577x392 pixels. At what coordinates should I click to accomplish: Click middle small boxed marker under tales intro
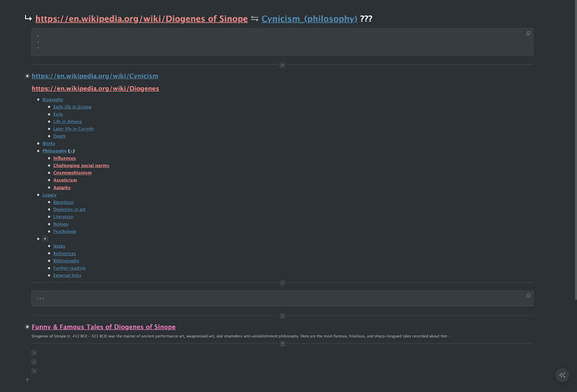(x=33, y=362)
